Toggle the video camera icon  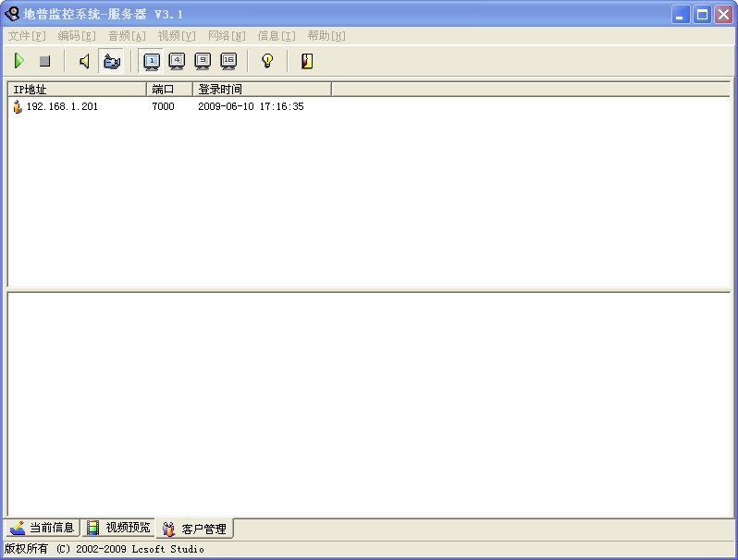coord(112,61)
